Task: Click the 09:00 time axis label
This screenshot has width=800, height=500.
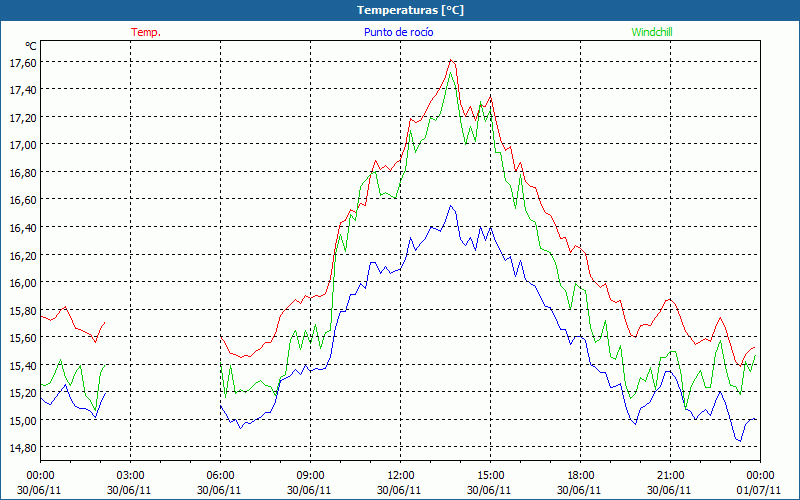Action: (x=310, y=476)
